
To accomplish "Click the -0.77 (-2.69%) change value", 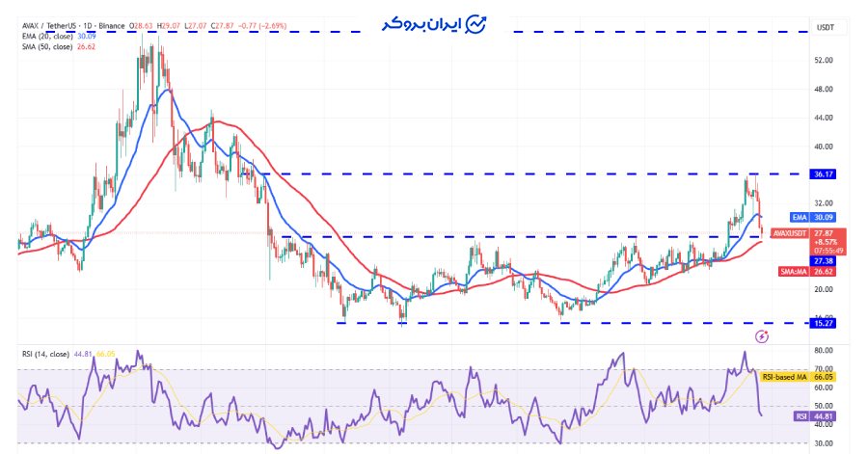I will click(258, 27).
